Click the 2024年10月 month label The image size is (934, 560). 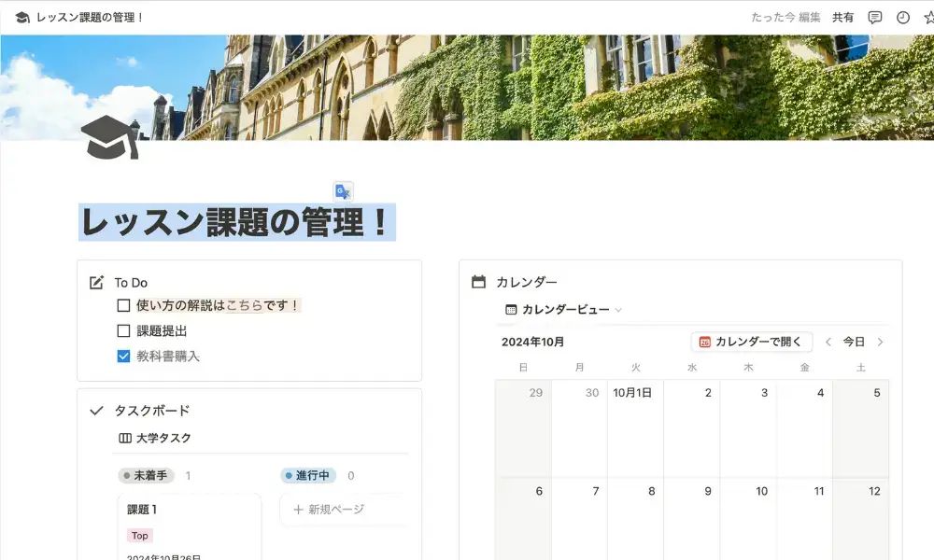[x=532, y=343]
